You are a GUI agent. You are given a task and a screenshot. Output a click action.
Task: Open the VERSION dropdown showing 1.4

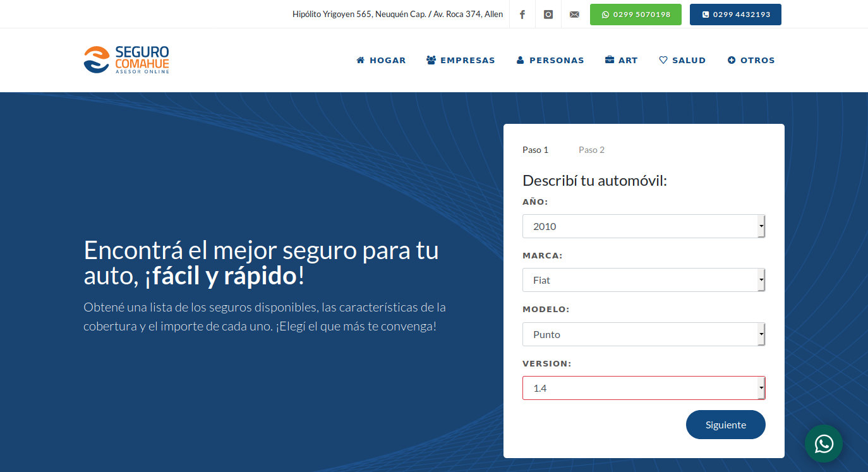tap(644, 388)
